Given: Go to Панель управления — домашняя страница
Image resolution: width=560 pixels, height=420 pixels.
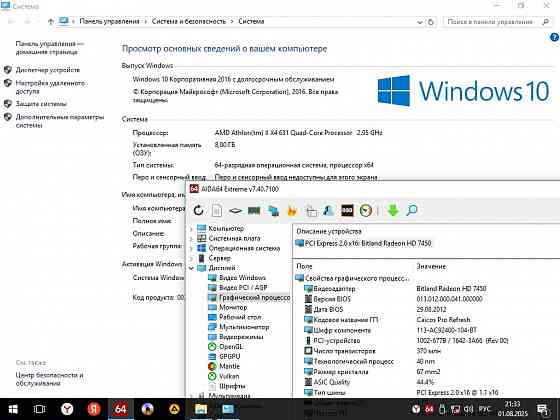Looking at the screenshot, I should tap(49, 48).
